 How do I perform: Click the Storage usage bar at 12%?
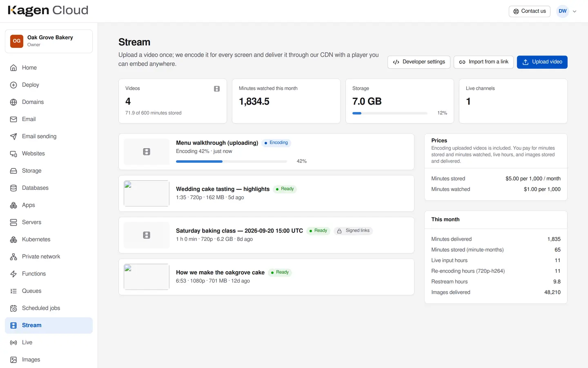390,113
